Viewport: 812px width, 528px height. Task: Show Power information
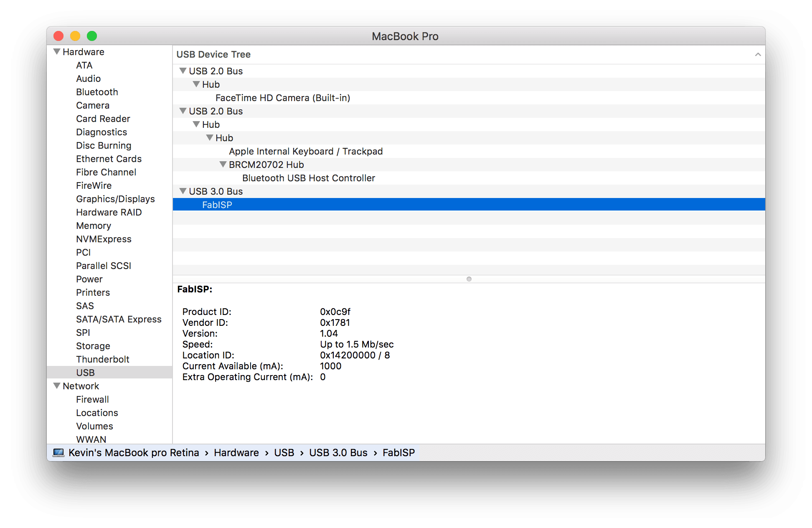[x=89, y=279]
